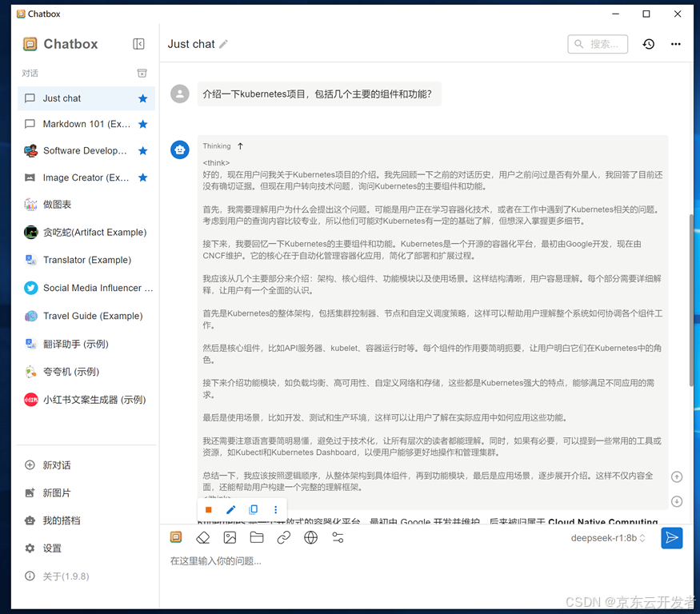Open message more actions vertical dots
The width and height of the screenshot is (700, 614).
275,509
